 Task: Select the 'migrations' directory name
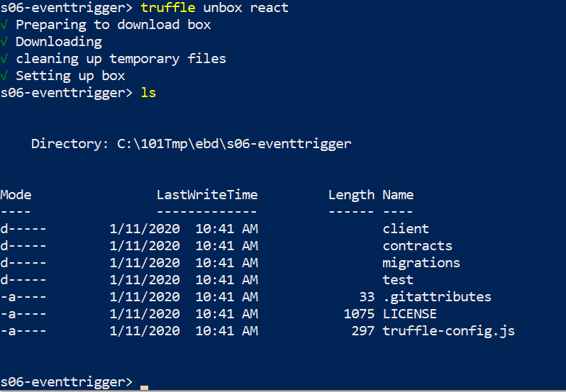pos(421,263)
